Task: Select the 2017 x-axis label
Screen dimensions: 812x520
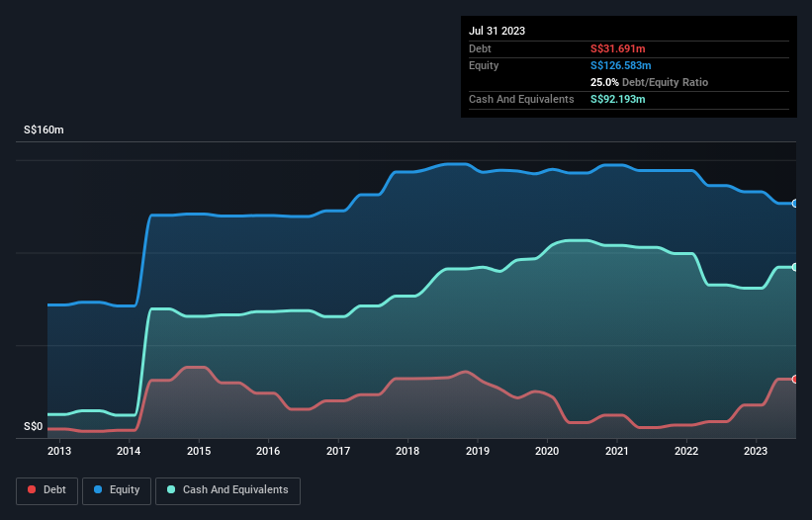Action: (338, 451)
